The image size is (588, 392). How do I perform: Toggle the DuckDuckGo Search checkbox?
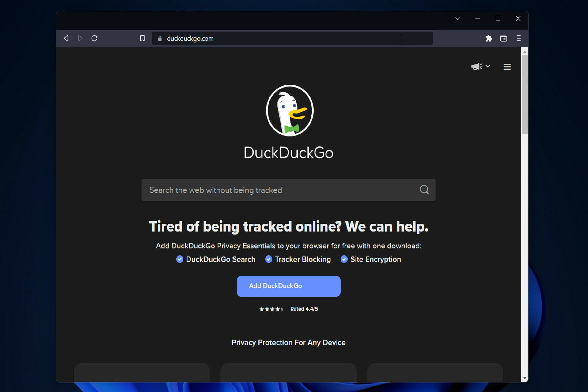point(179,259)
